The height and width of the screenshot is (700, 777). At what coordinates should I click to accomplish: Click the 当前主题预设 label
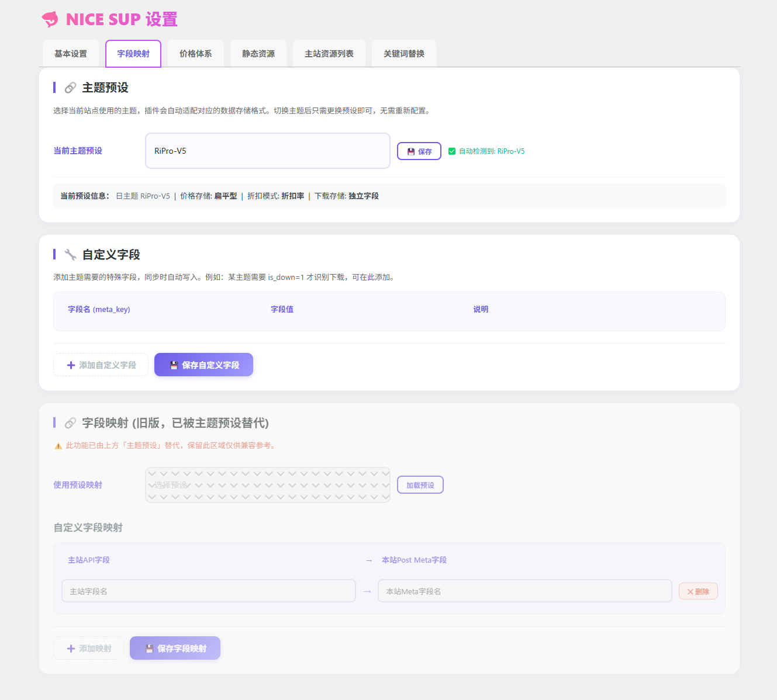click(x=78, y=151)
